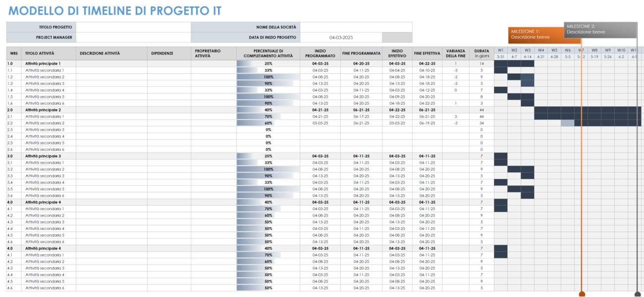Screen dimensions: 644x297
Task: Click the W1 week header in the Gantt chart
Action: (x=500, y=50)
